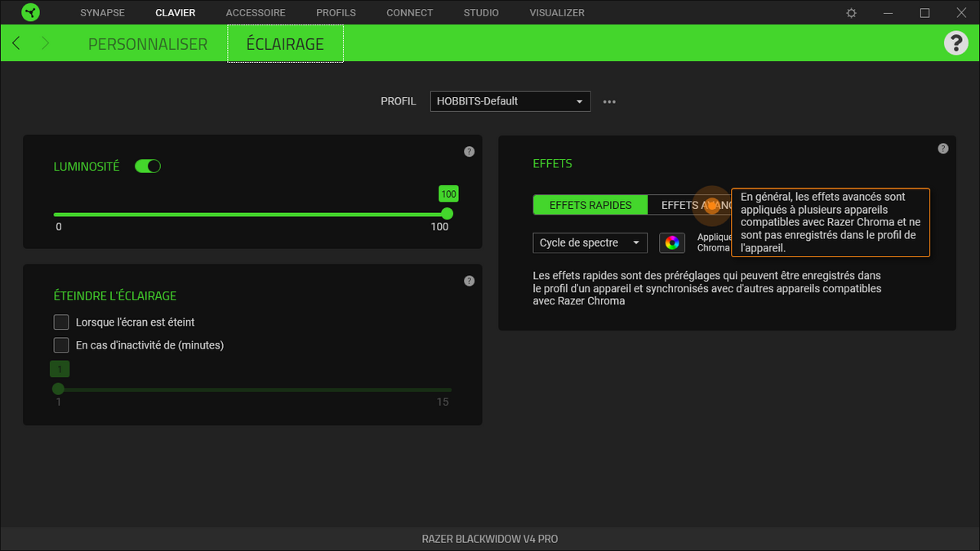Check 'En cas d'inactivité de (minutes)'
980x551 pixels.
coord(61,344)
